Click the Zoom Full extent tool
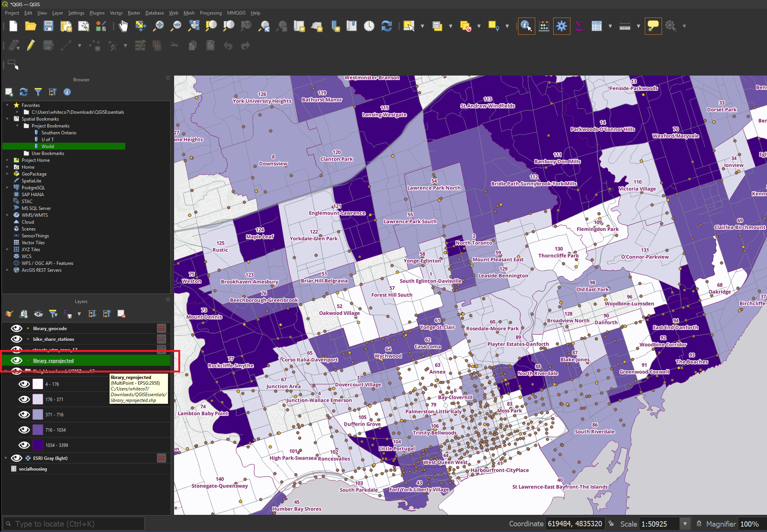The image size is (767, 532). coord(194,26)
